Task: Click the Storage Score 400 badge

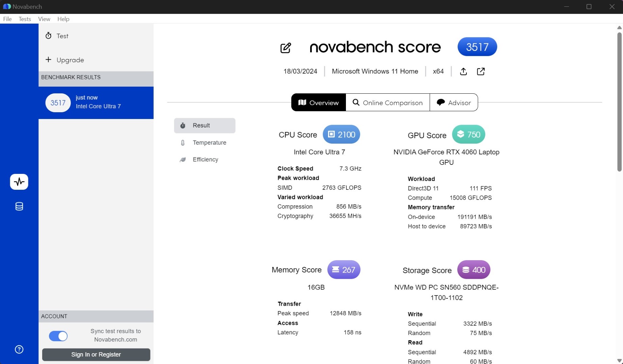Action: pyautogui.click(x=473, y=270)
